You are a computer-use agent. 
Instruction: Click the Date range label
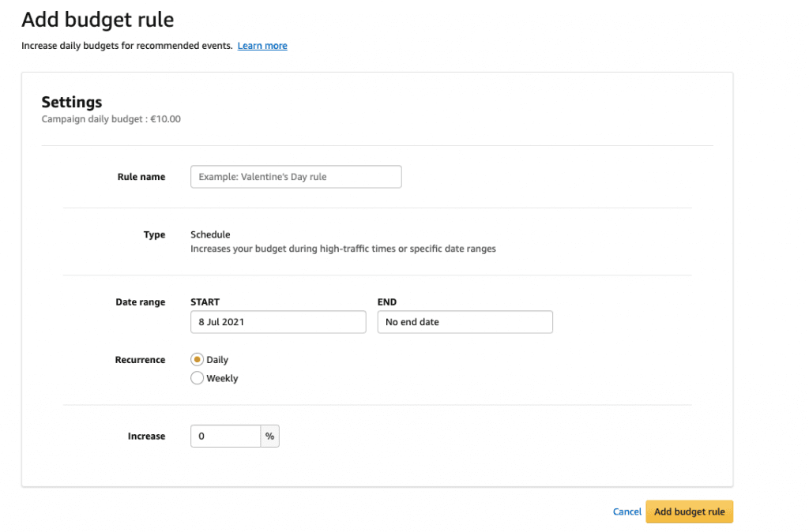pos(141,302)
